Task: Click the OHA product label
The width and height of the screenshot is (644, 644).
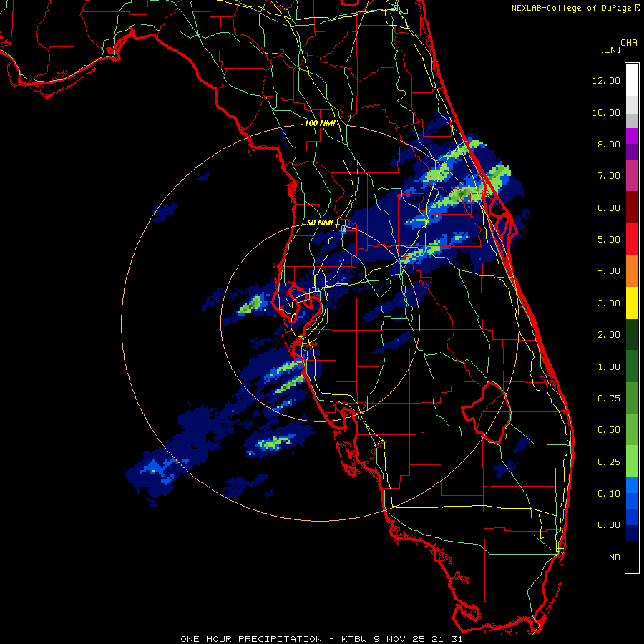Action: click(x=629, y=43)
